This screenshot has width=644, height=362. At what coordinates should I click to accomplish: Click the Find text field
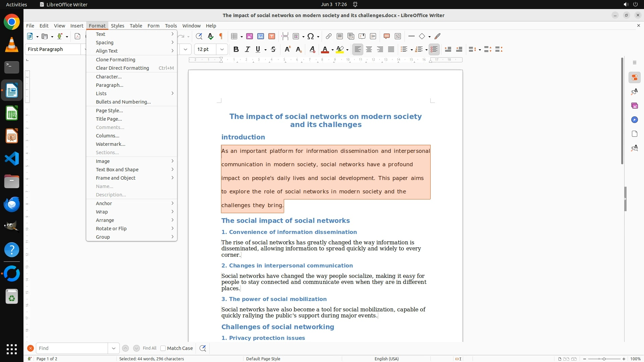pyautogui.click(x=72, y=348)
